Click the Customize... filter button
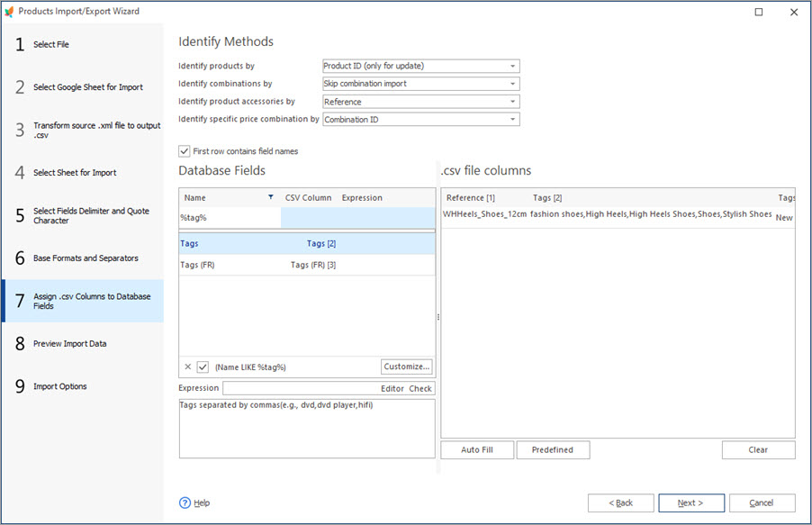This screenshot has height=525, width=812. 407,367
